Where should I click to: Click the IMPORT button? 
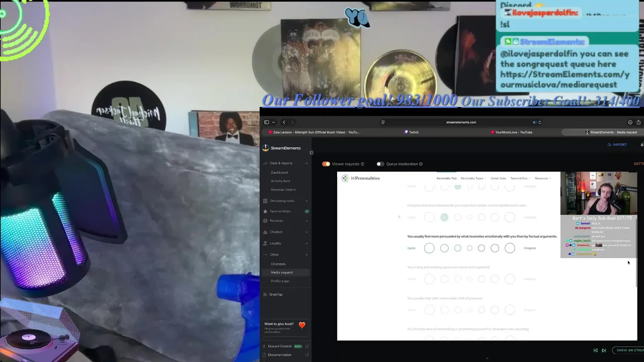[x=617, y=145]
